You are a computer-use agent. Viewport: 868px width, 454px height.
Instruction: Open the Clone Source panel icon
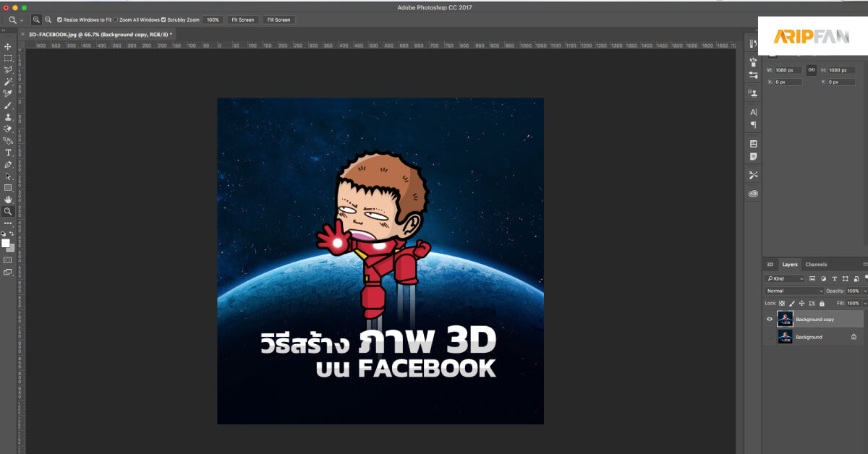click(753, 93)
